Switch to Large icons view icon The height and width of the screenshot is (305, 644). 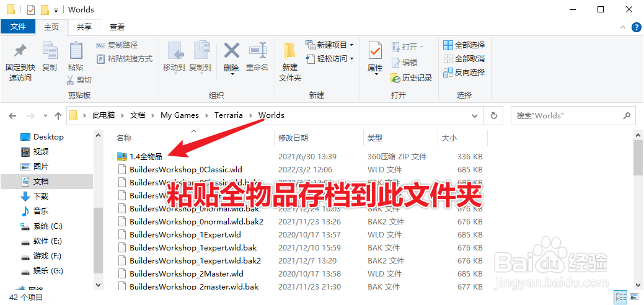point(633,297)
